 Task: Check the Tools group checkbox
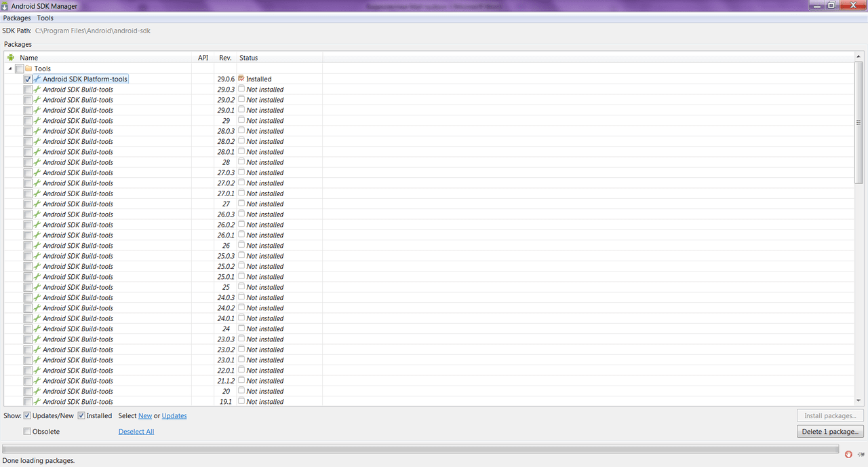coord(19,69)
